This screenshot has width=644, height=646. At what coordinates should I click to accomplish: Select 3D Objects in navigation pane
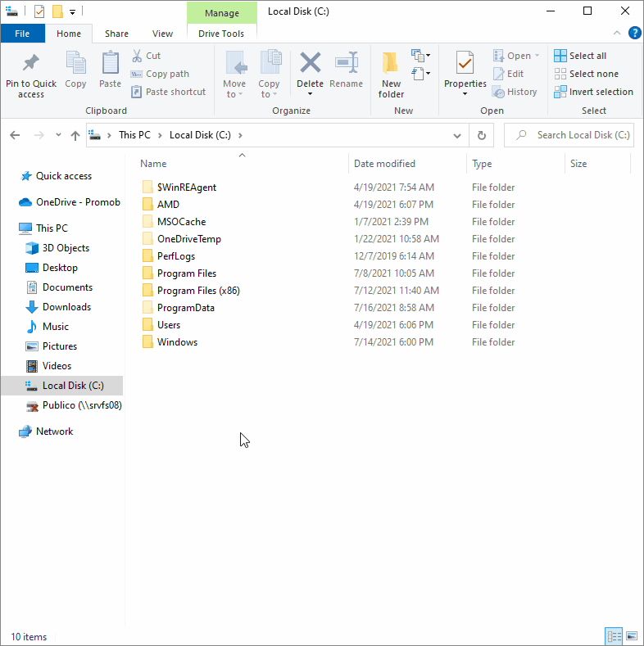pyautogui.click(x=66, y=248)
